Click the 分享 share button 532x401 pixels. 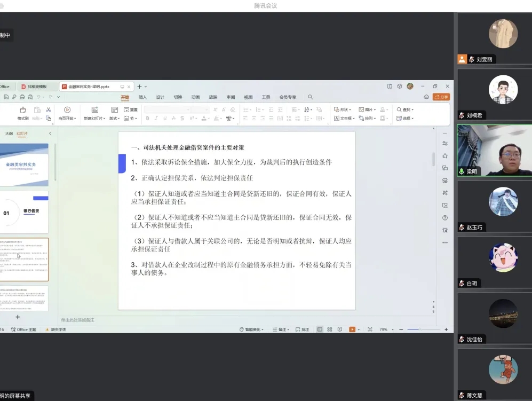pos(441,97)
